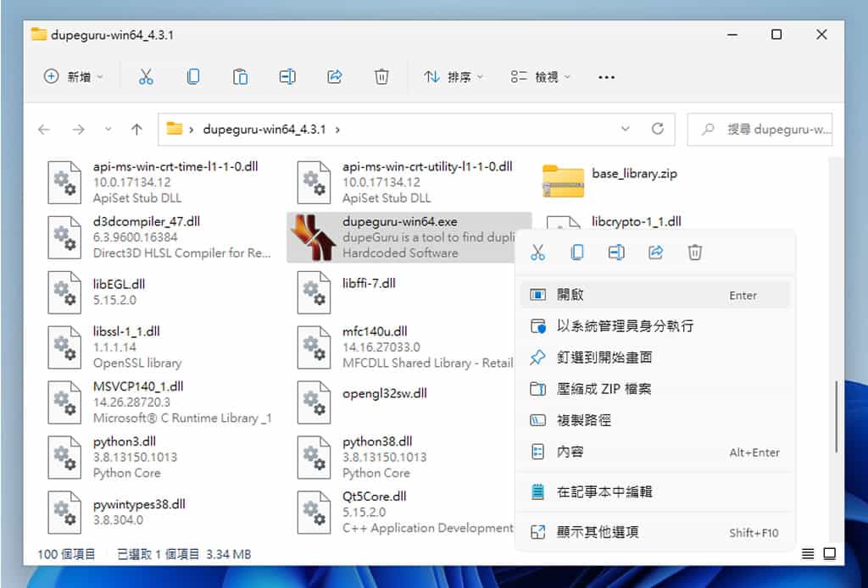868x588 pixels.
Task: Click the 搜尋 dupeguru search field
Action: 759,130
